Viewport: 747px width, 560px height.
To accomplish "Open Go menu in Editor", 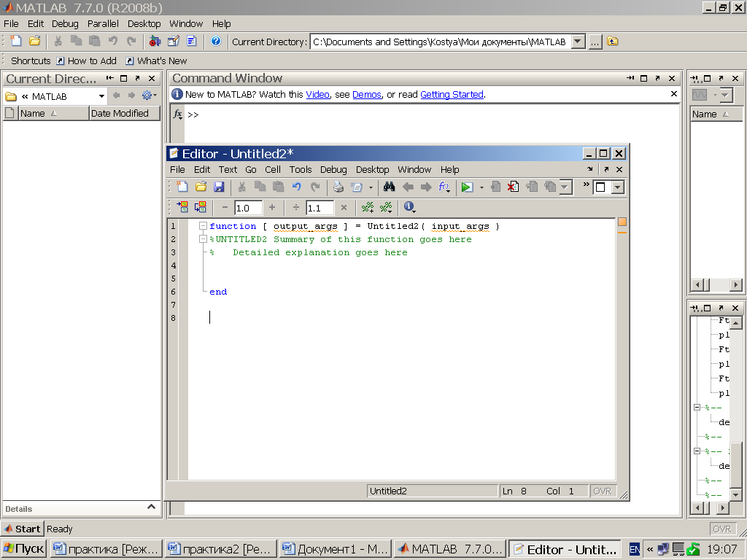I will point(251,169).
